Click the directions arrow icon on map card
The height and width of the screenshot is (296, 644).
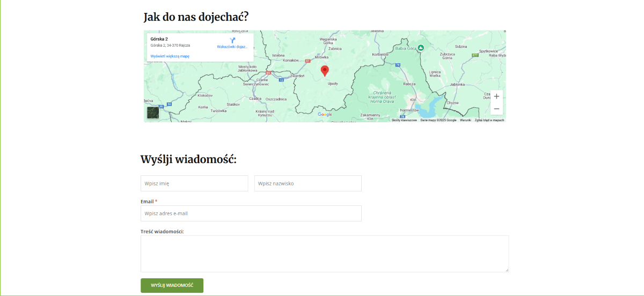pyautogui.click(x=232, y=40)
